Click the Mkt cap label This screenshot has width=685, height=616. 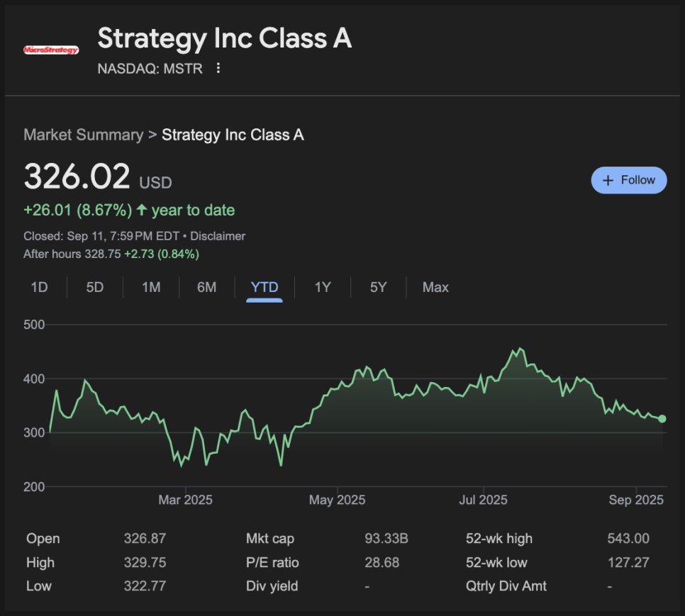point(270,538)
